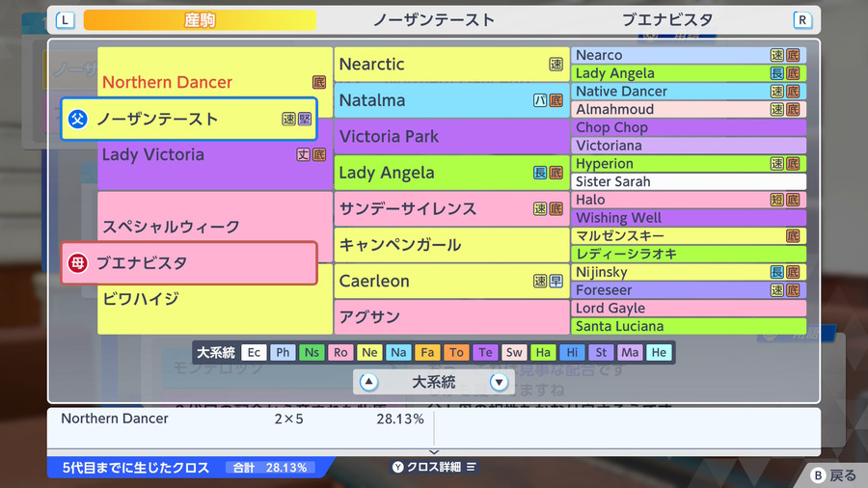Image resolution: width=868 pixels, height=488 pixels.
Task: Click the 底 factor icon on マルゼンスキー
Action: (x=793, y=236)
